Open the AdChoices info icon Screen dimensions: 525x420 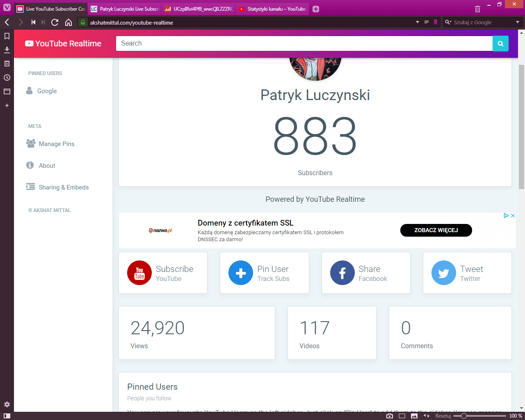(x=506, y=216)
